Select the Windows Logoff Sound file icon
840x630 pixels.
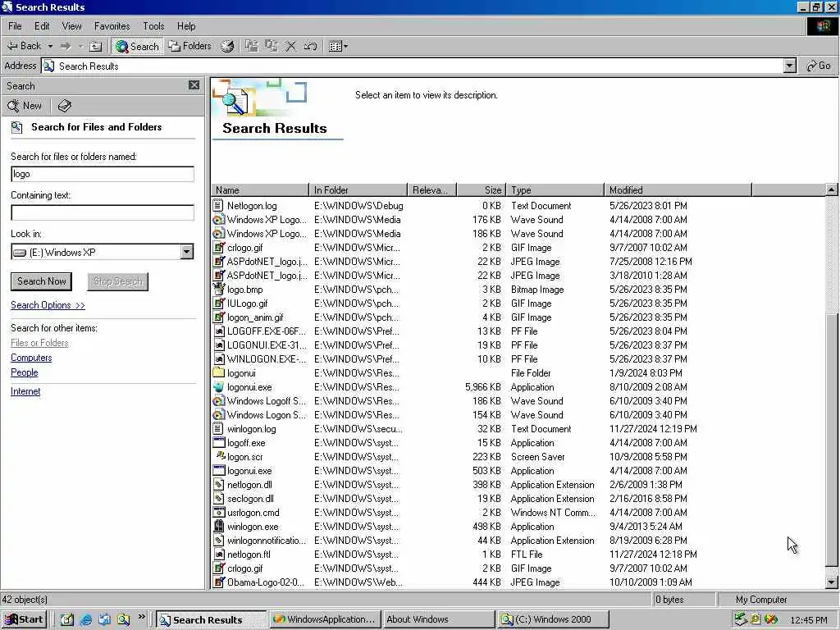tap(218, 400)
